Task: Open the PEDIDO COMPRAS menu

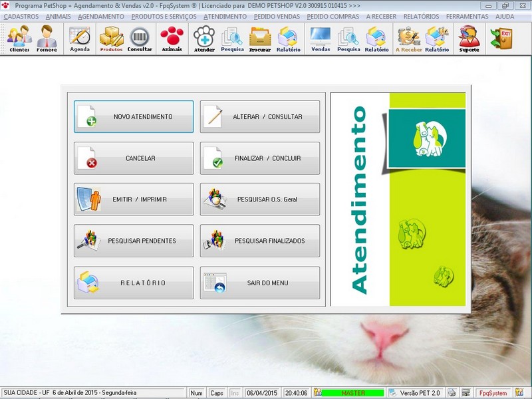Action: click(333, 16)
